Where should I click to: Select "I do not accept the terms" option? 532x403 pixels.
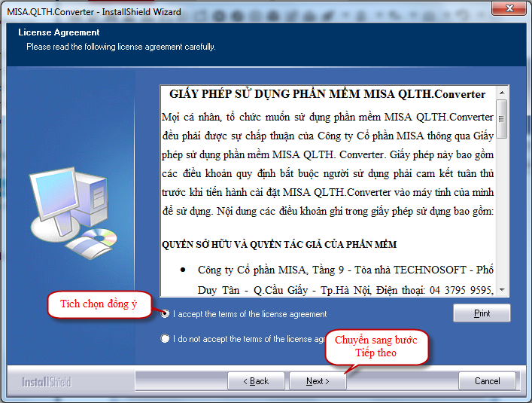(x=166, y=338)
